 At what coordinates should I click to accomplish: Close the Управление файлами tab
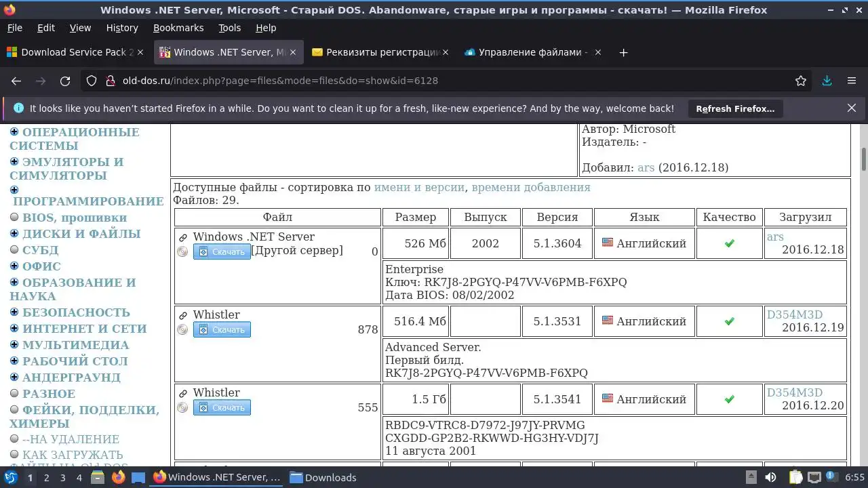(598, 52)
